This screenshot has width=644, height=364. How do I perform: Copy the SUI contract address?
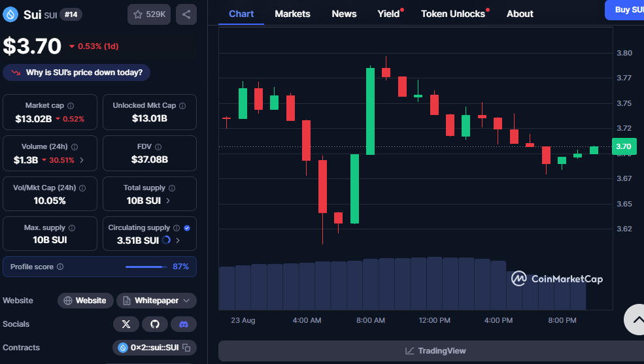[186, 348]
